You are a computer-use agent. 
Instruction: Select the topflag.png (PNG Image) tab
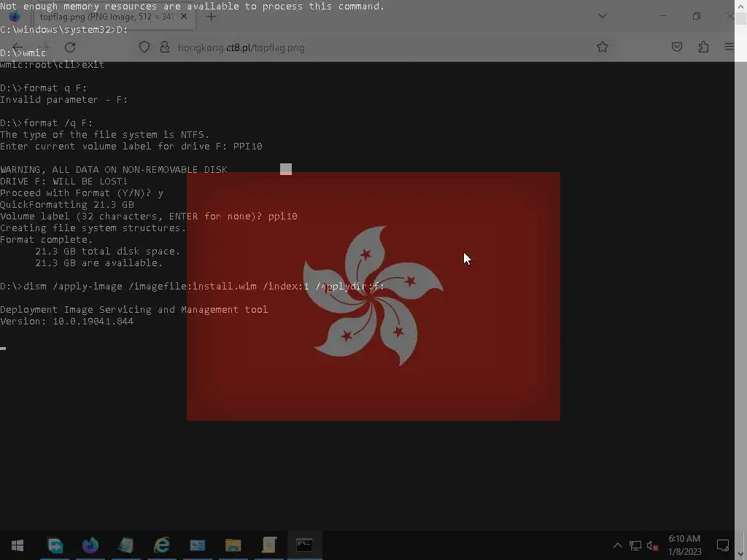pyautogui.click(x=107, y=17)
